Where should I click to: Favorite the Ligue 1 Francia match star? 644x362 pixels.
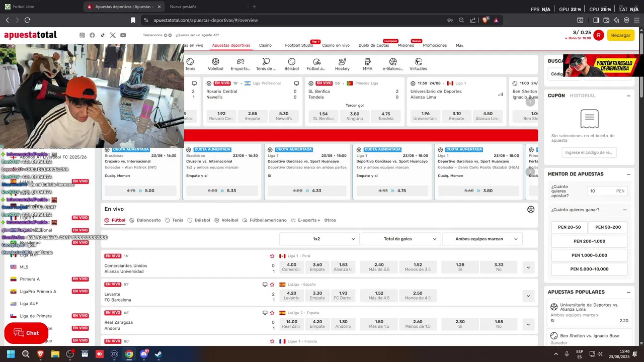(272, 341)
